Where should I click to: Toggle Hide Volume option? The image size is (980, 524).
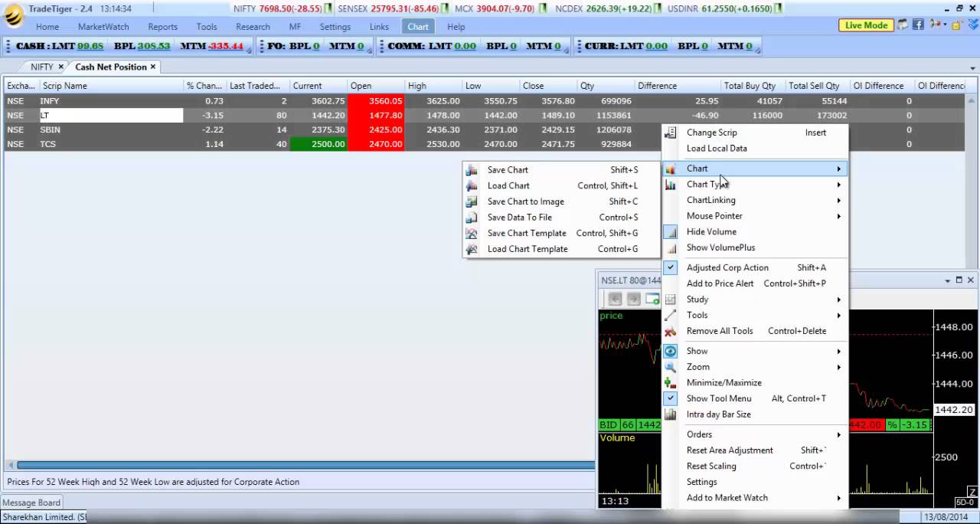[755, 231]
